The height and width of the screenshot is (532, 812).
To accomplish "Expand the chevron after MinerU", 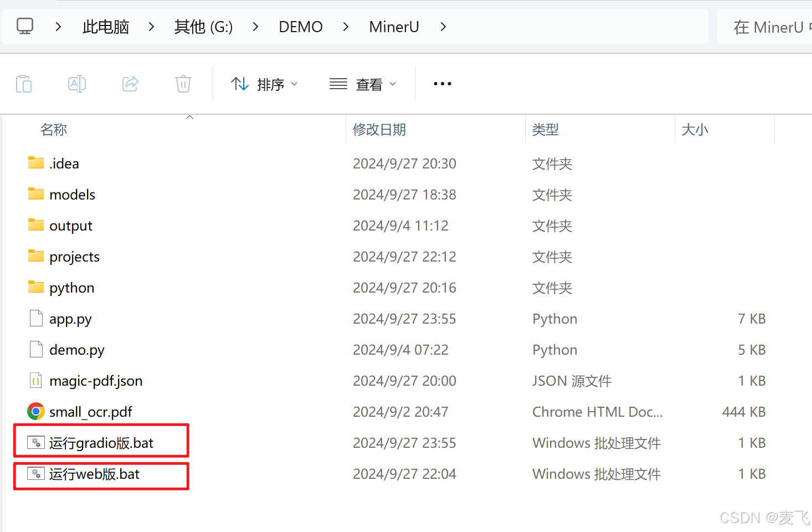I will point(443,27).
